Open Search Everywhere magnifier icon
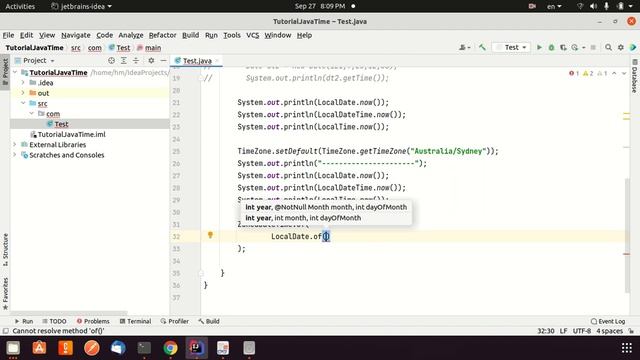This screenshot has height=360, width=640. 608,47
